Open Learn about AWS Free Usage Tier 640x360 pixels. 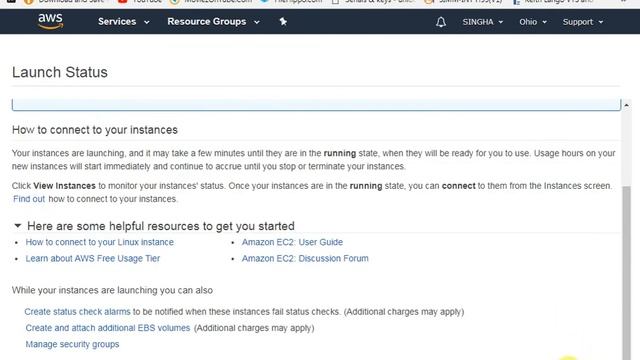[93, 258]
